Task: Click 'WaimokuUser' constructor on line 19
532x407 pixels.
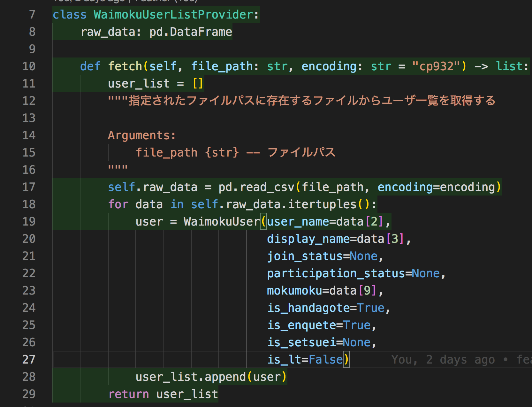Action: [222, 222]
